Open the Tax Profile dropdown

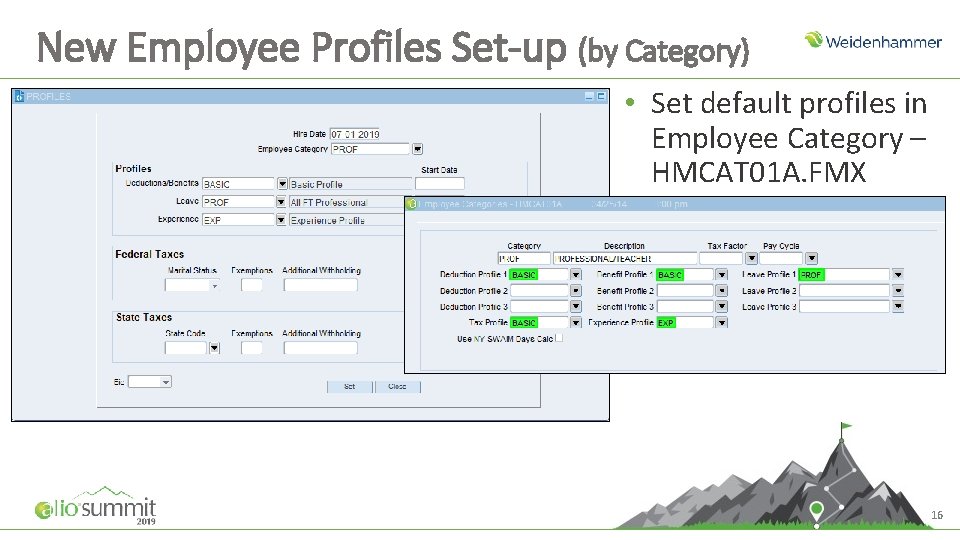tap(576, 323)
